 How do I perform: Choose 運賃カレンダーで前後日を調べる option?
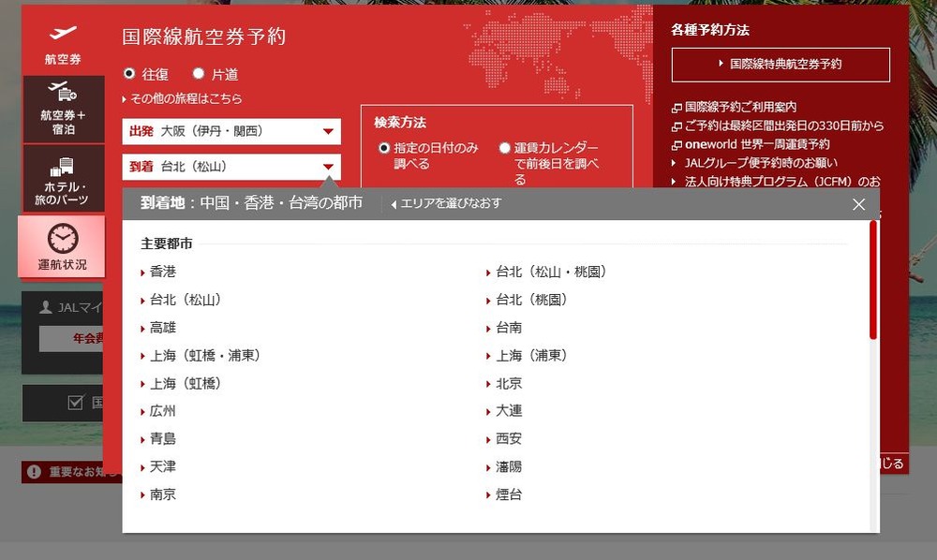[504, 147]
